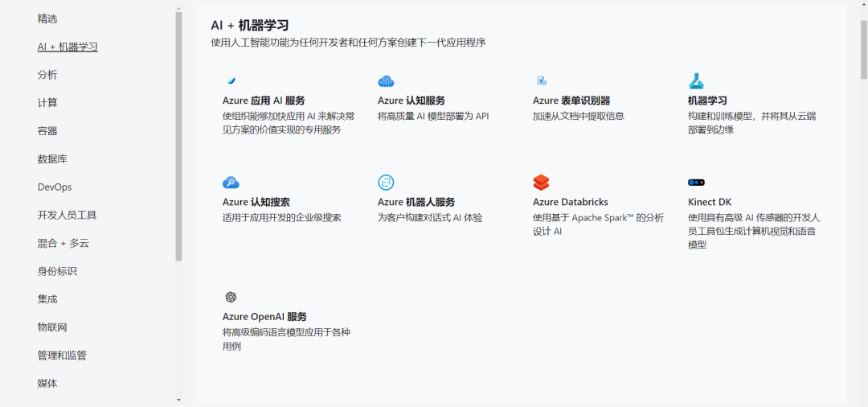The height and width of the screenshot is (407, 868).
Task: Select 混合 + 多云 in the sidebar
Action: pos(63,243)
